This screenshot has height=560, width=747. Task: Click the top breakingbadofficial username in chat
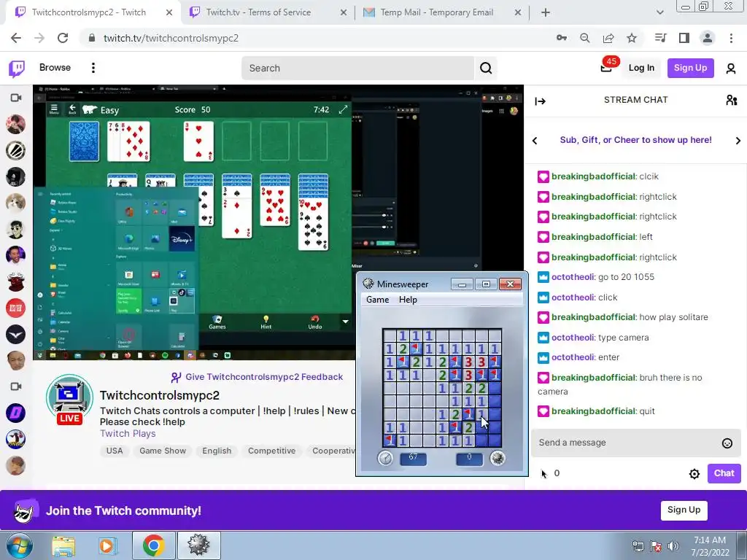(594, 176)
